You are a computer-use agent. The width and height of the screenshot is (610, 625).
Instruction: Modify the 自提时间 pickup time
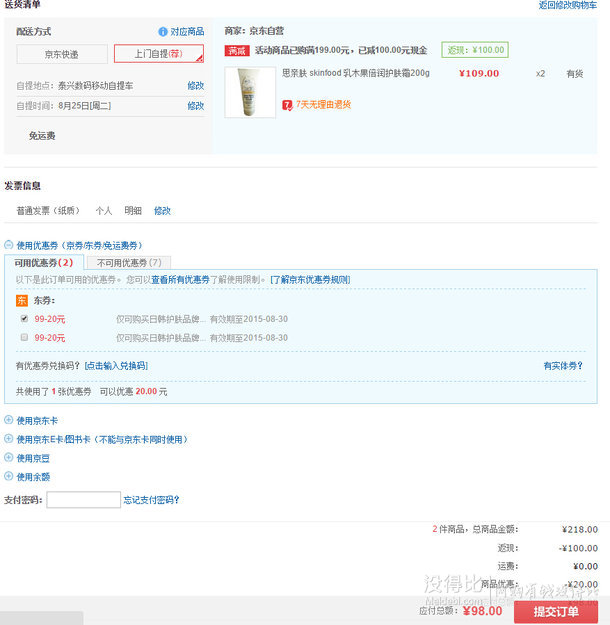pyautogui.click(x=195, y=106)
